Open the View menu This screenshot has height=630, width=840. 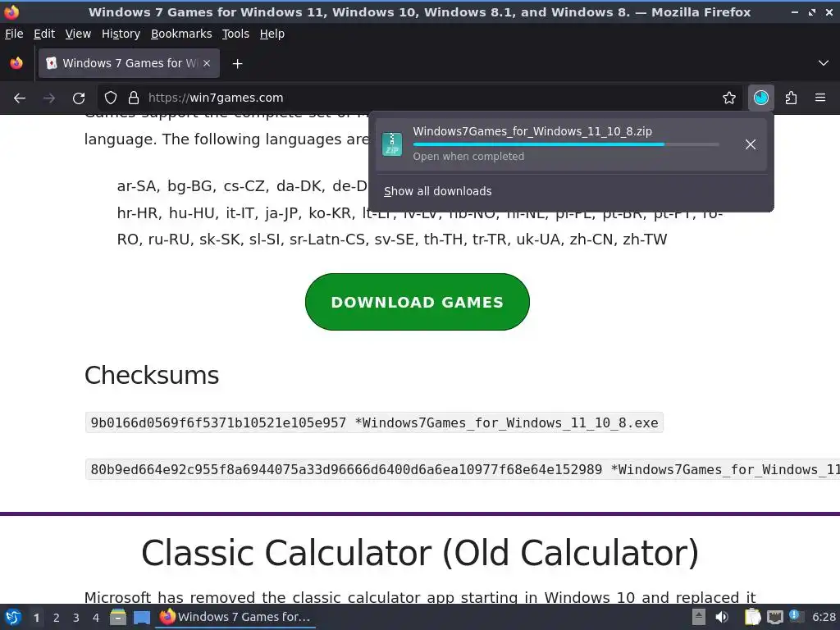click(78, 34)
